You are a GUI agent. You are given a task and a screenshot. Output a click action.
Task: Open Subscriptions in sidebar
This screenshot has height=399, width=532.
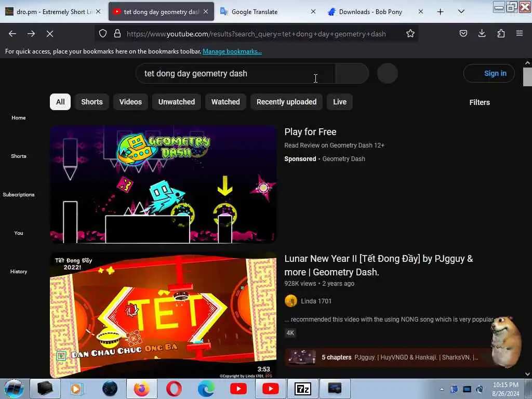(x=19, y=194)
